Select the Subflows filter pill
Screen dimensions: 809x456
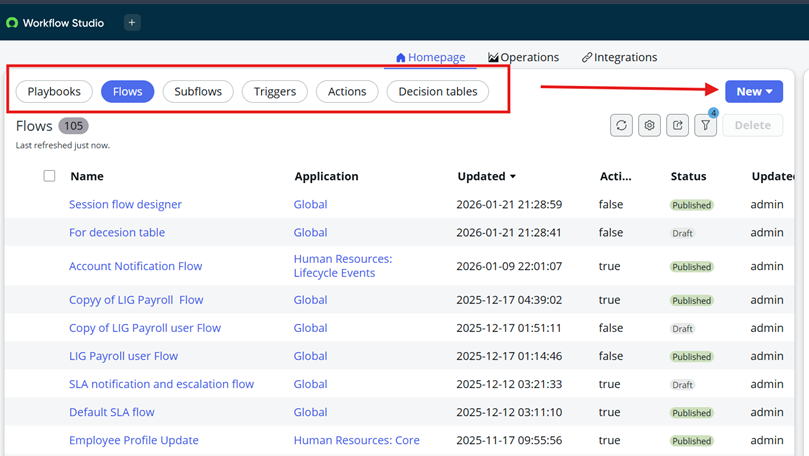pos(198,91)
